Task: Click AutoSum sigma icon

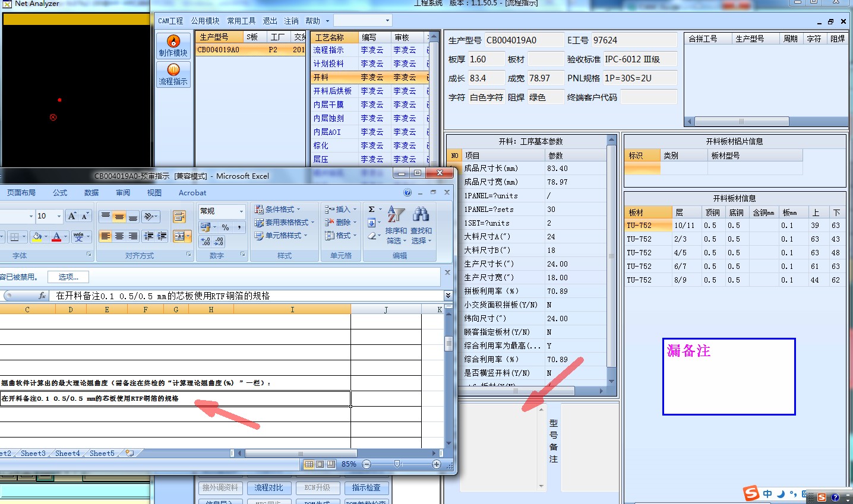Action: (371, 210)
